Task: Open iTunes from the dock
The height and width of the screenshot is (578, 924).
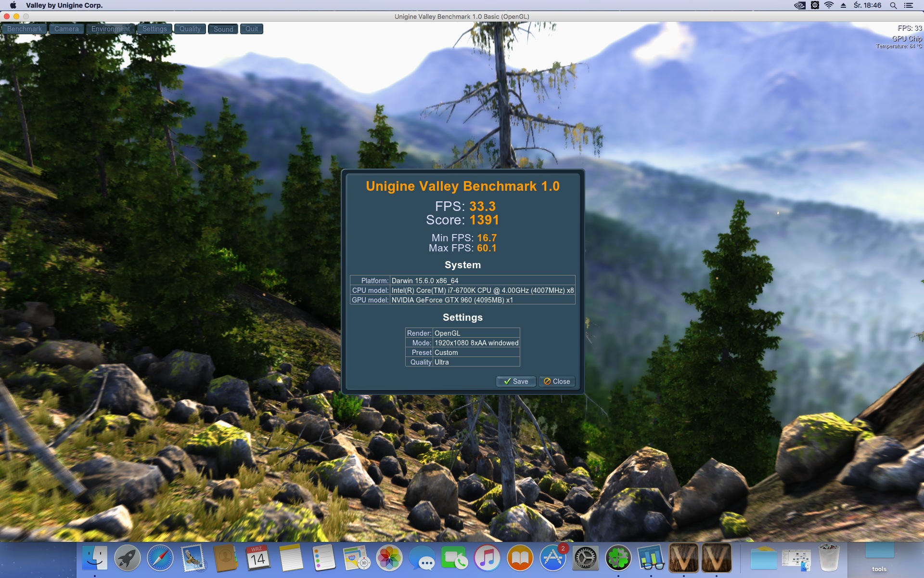Action: point(488,558)
